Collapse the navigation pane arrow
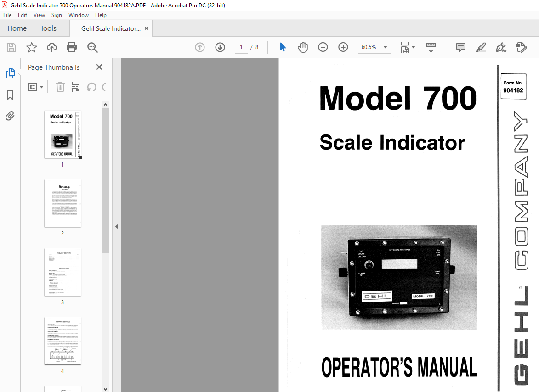This screenshot has height=392, width=539. pyautogui.click(x=117, y=227)
